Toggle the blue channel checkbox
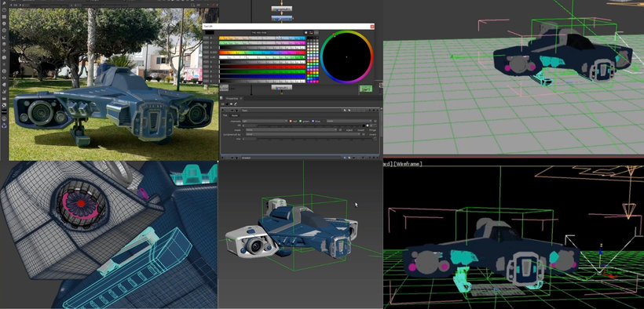This screenshot has height=309, width=644. (313, 121)
